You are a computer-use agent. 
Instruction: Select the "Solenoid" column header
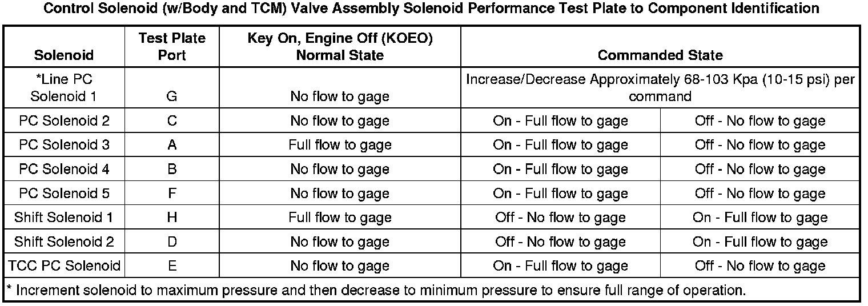coord(64,55)
